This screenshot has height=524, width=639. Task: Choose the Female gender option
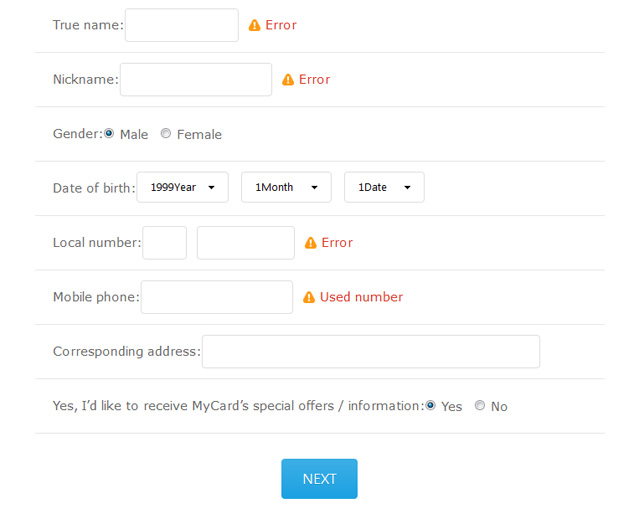(x=165, y=133)
